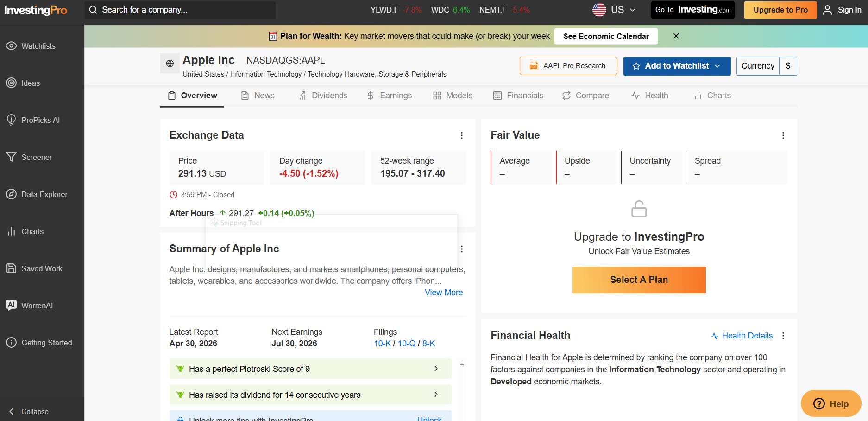Click the lock icon under Fair Value
868x421 pixels.
tap(639, 209)
